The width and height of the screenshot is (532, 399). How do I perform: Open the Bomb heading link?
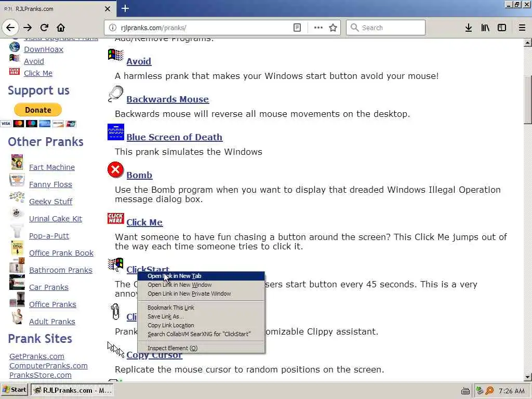(139, 176)
